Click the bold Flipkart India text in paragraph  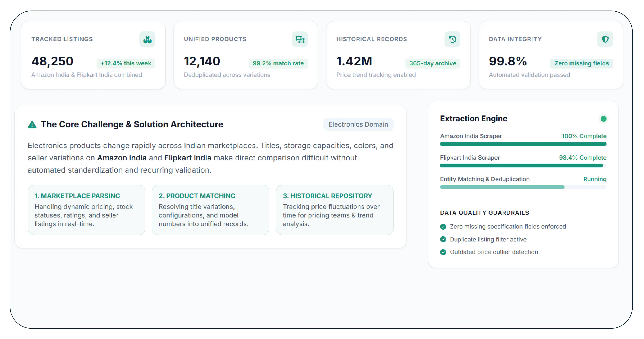pos(188,158)
